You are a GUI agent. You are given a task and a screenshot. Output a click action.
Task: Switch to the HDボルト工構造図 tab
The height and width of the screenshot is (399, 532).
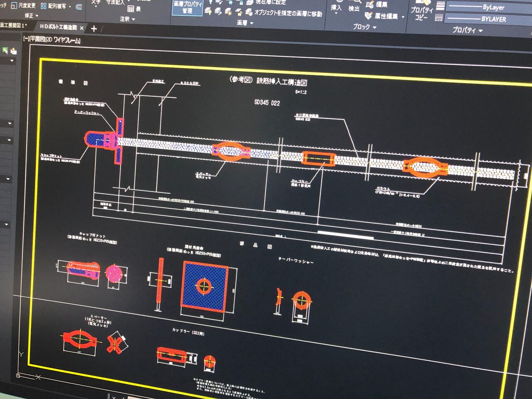[x=58, y=27]
